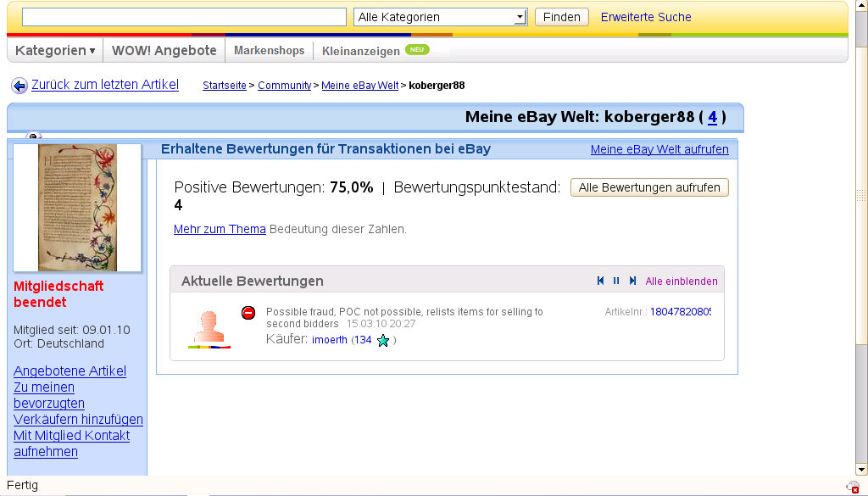Open Erweiterte Suche link
This screenshot has height=496, width=868.
click(646, 17)
